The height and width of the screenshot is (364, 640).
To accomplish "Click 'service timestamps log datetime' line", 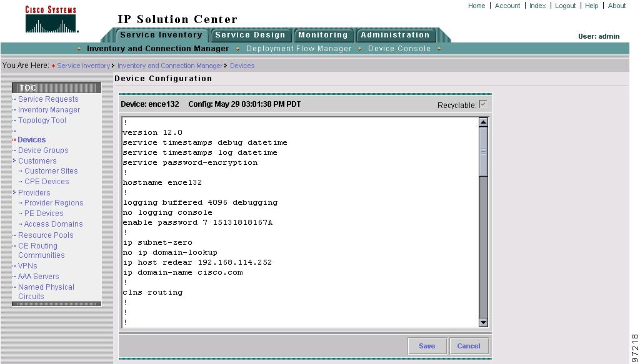I will tap(200, 152).
